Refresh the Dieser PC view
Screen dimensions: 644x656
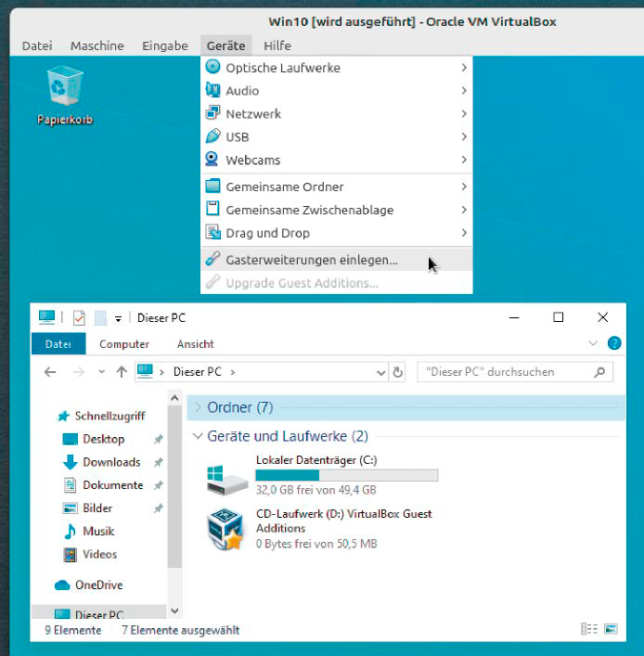pyautogui.click(x=397, y=372)
